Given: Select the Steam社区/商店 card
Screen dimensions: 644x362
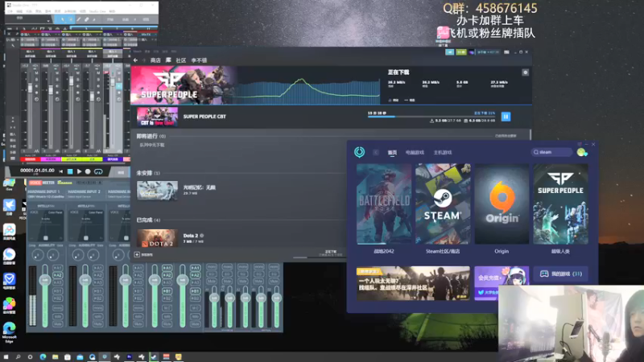Looking at the screenshot, I should (x=443, y=204).
